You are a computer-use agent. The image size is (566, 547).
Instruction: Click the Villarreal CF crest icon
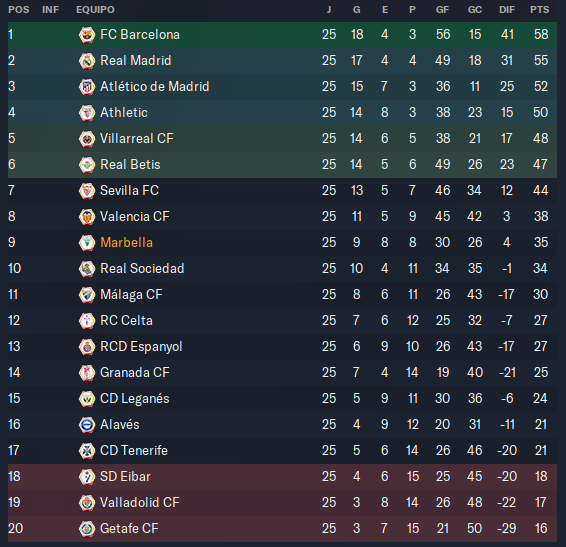87,139
